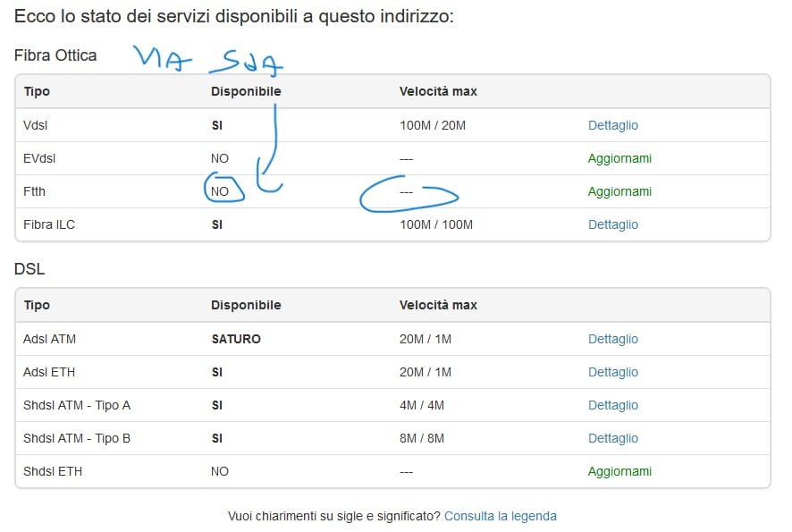
Task: Open Dettaglio link for Vdsl row
Action: pos(612,125)
